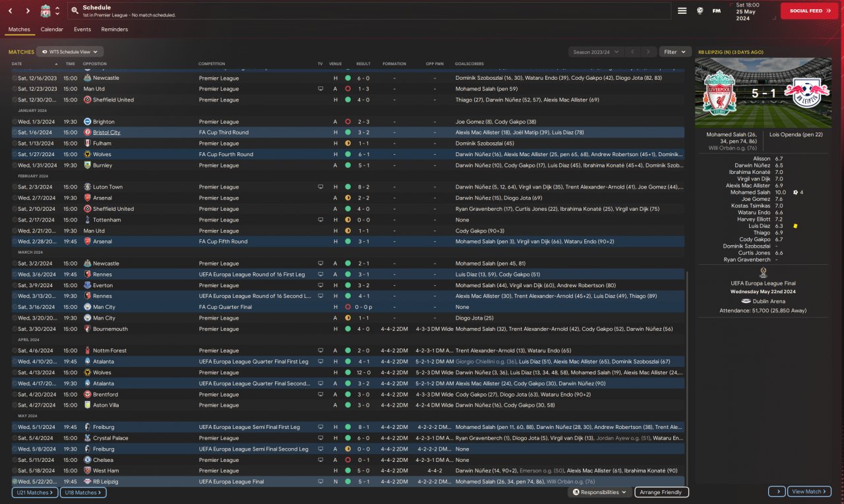Viewport: 844px width, 504px height.
Task: Go forward with the right navigation arrow
Action: pos(27,11)
